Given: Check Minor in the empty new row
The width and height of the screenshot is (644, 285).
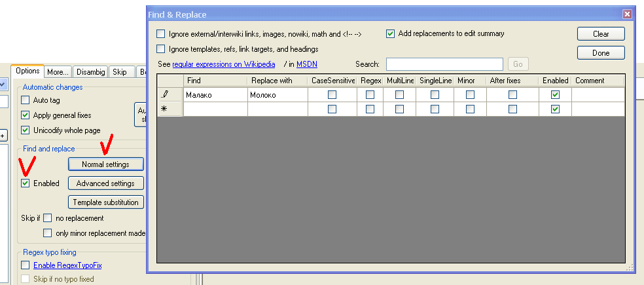Looking at the screenshot, I should [470, 109].
